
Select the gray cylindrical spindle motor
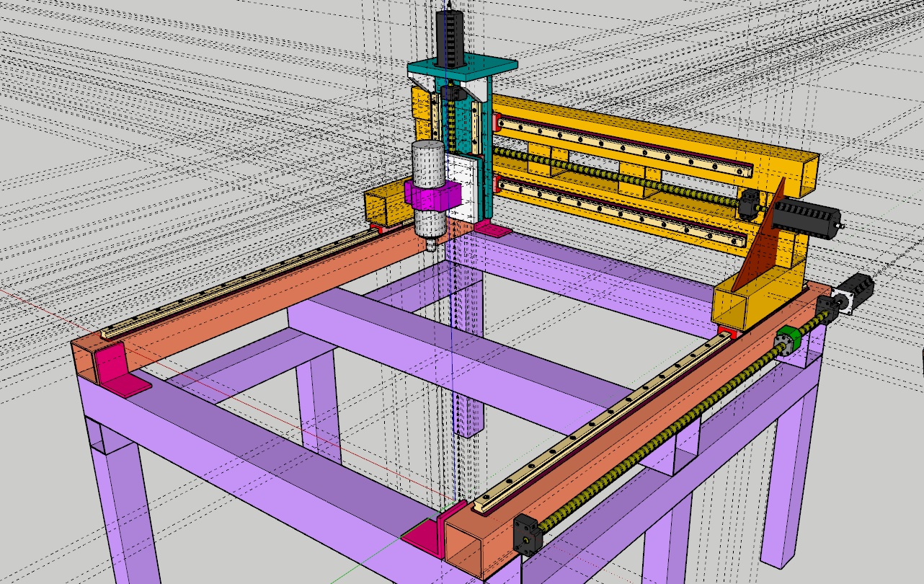[429, 189]
